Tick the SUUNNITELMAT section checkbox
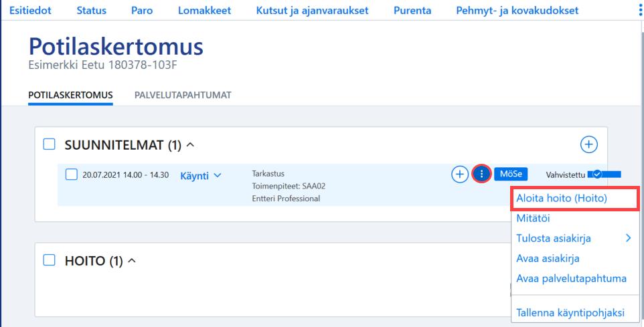The image size is (644, 327). (x=50, y=144)
